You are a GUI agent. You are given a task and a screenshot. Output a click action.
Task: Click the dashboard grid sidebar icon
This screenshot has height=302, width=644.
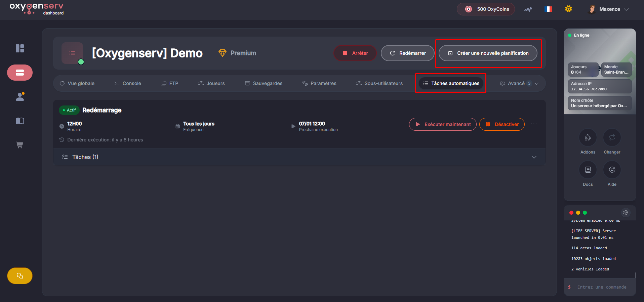[20, 48]
